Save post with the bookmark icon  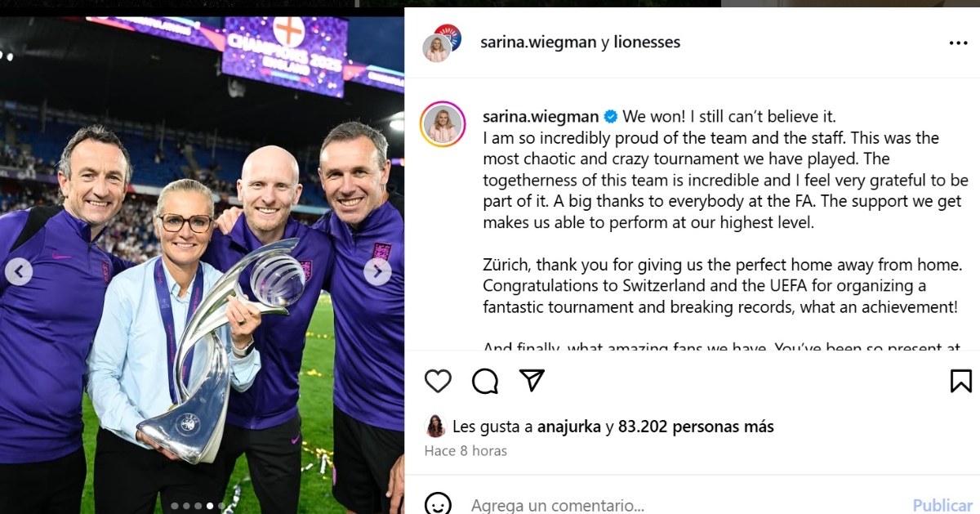tap(961, 381)
